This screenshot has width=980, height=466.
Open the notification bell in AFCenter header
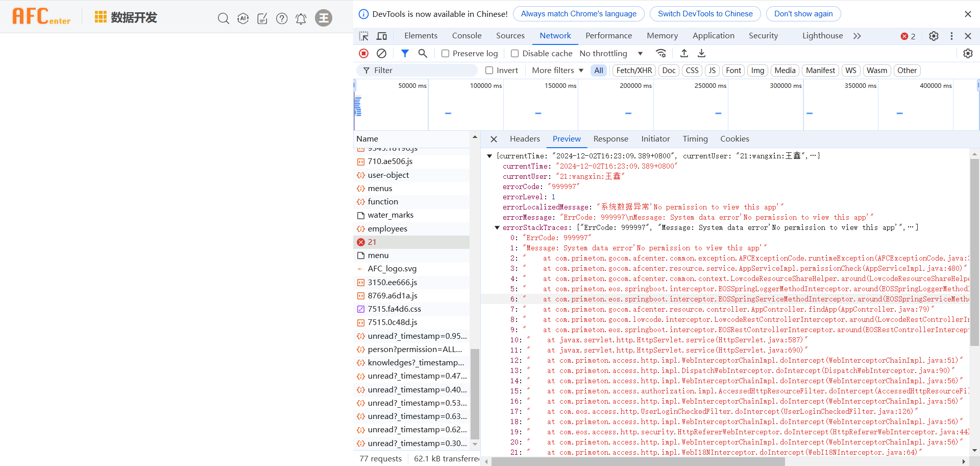pyautogui.click(x=301, y=18)
